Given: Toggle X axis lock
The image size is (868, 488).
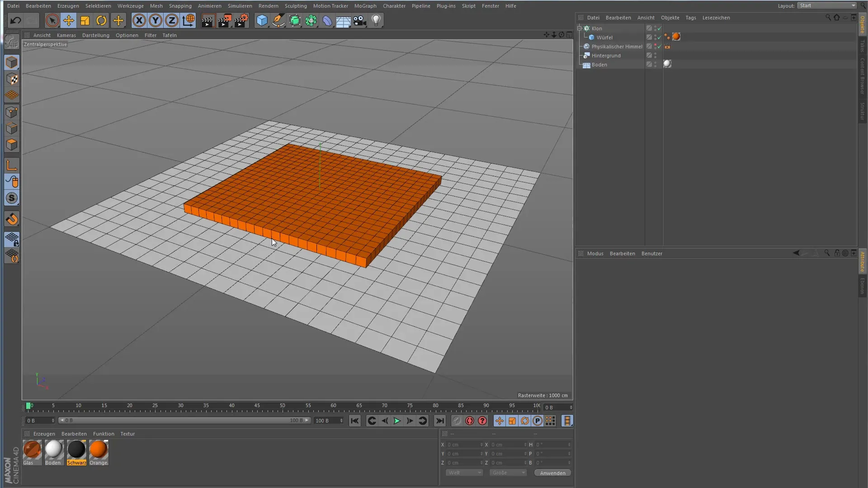Looking at the screenshot, I should point(139,20).
